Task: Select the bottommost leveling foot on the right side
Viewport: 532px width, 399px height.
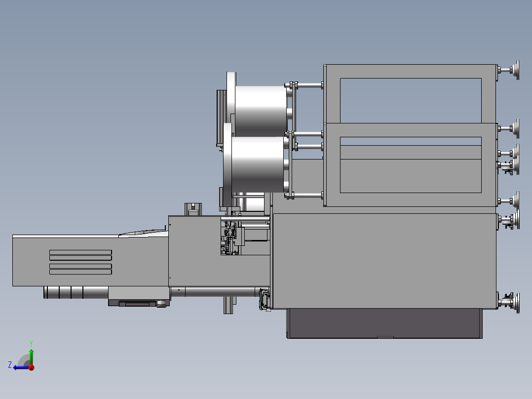Action: tap(509, 303)
